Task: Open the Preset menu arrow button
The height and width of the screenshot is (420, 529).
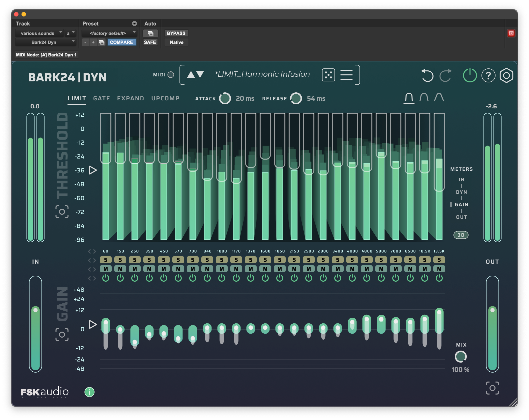Action: pos(134,23)
